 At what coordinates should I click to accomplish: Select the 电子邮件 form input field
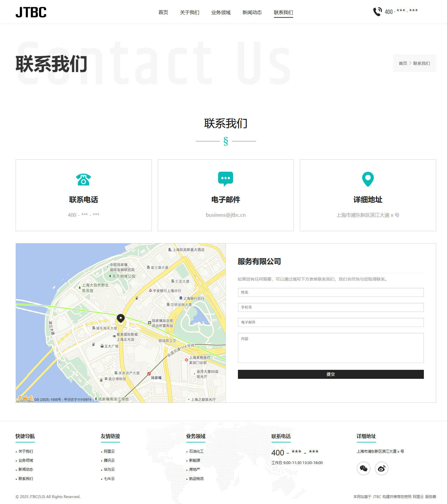point(330,322)
